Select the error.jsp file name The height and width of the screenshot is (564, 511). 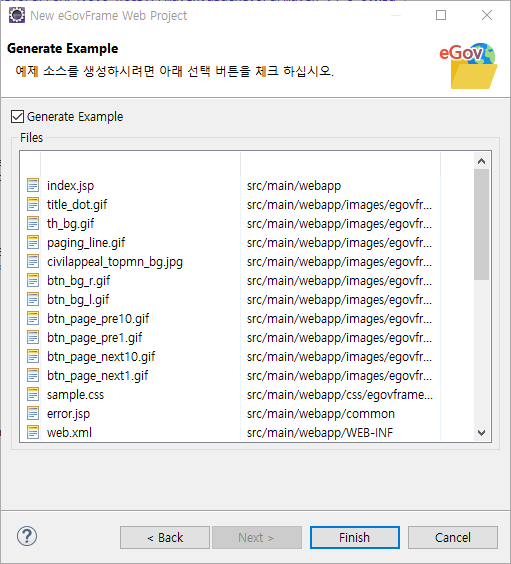point(68,414)
